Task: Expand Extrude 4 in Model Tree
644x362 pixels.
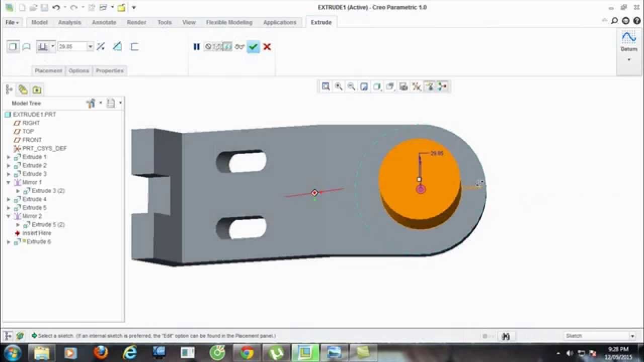Action: coord(9,200)
